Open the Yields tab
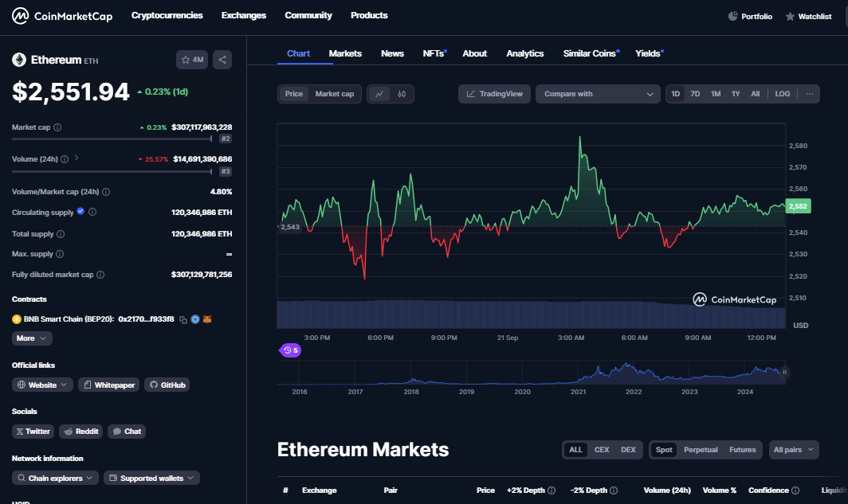Image resolution: width=848 pixels, height=504 pixels. pyautogui.click(x=649, y=53)
